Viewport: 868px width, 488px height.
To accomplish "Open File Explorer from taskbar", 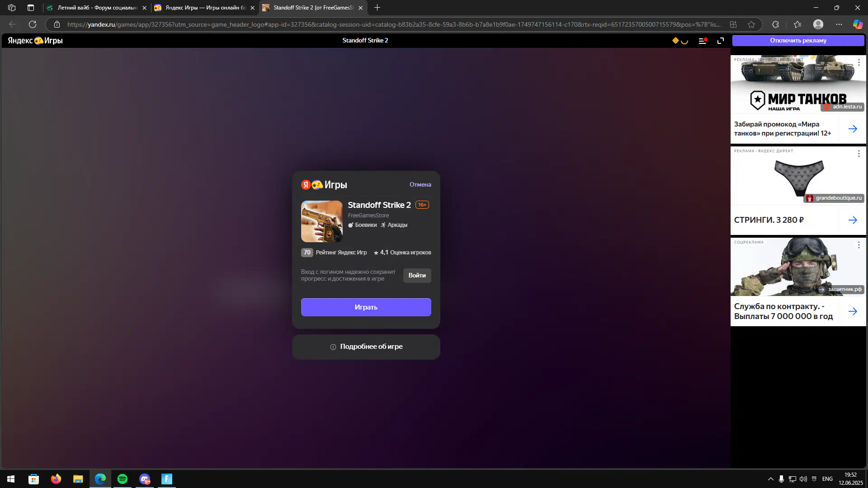I will 78,479.
